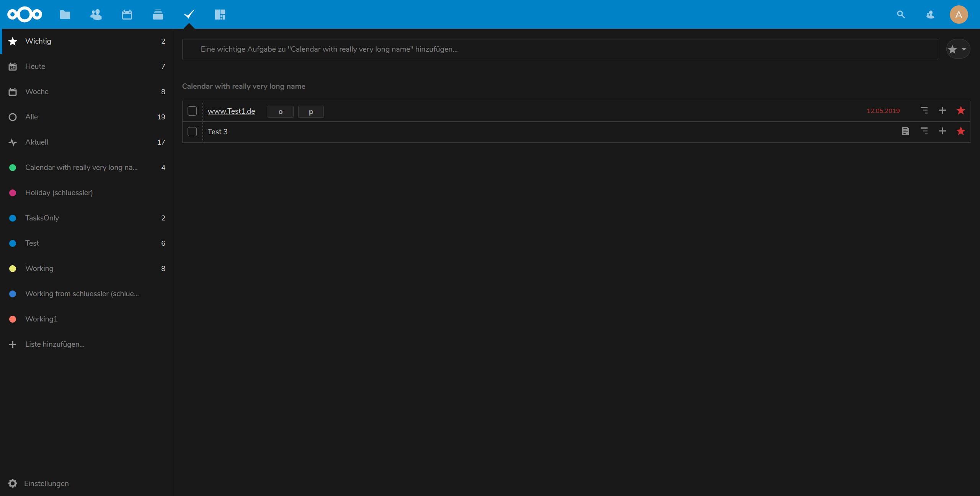980x496 pixels.
Task: Open the Files app icon
Action: pos(65,15)
